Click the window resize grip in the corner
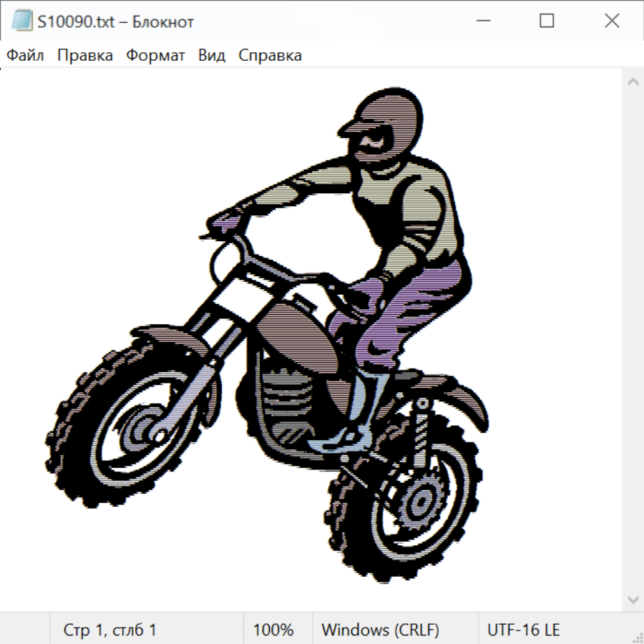This screenshot has height=644, width=644. [638, 638]
